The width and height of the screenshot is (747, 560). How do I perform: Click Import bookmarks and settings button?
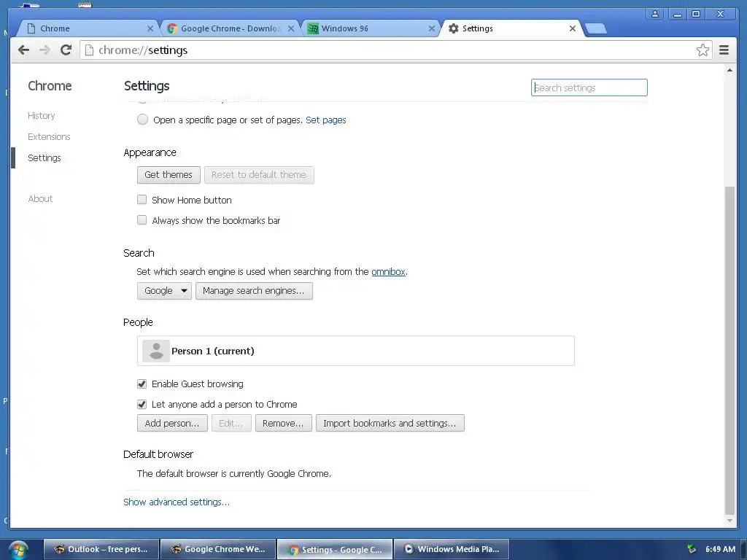click(x=390, y=424)
